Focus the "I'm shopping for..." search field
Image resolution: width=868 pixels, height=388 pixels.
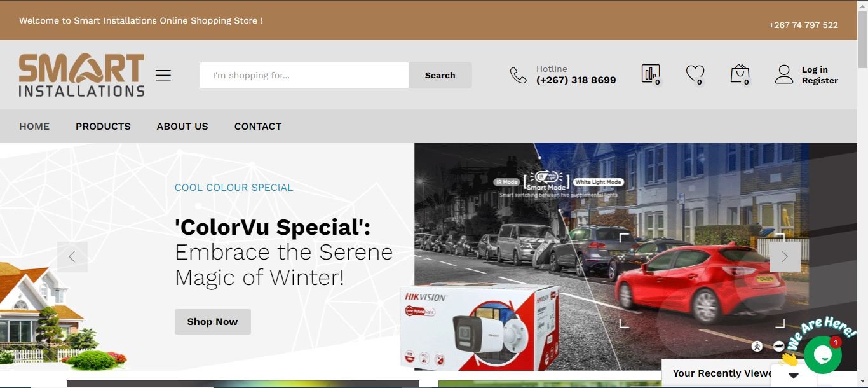tap(304, 75)
